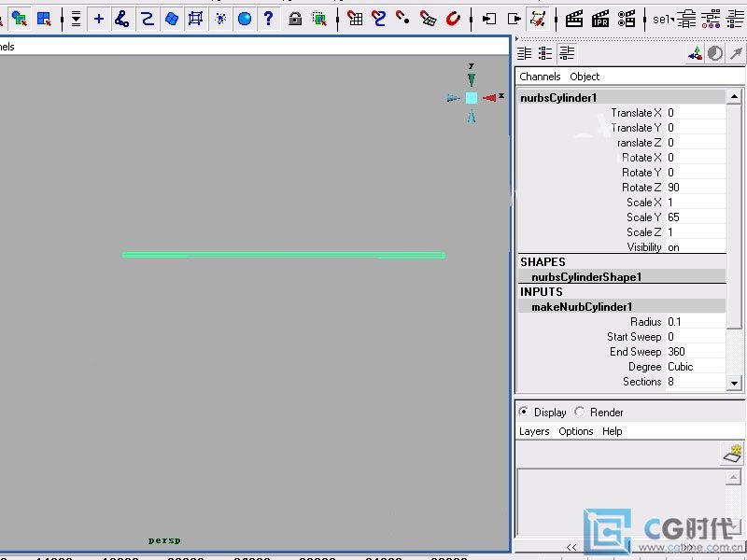Toggle the dynamics selection mask icon
Screen dimensions: 747x560
click(x=220, y=19)
